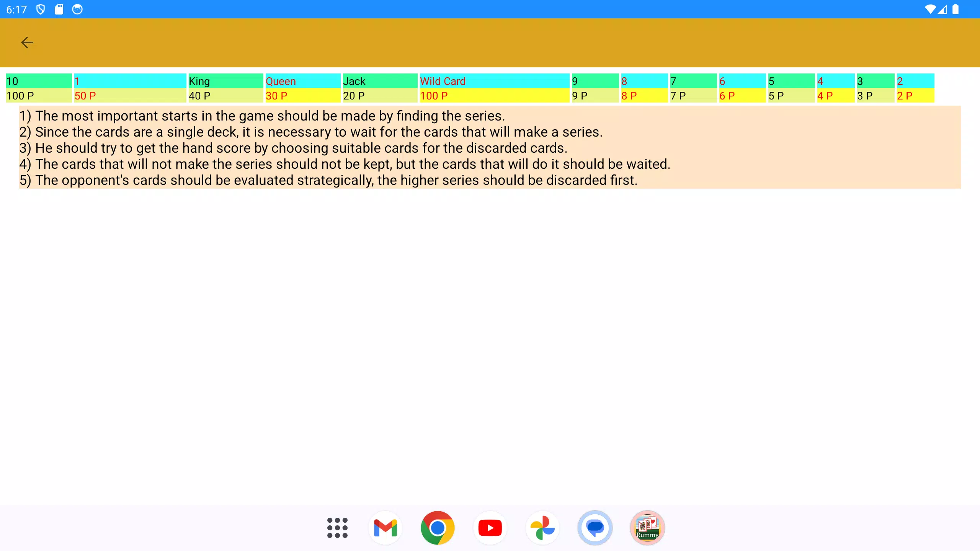Open the app drawer grid icon
980x551 pixels.
337,528
